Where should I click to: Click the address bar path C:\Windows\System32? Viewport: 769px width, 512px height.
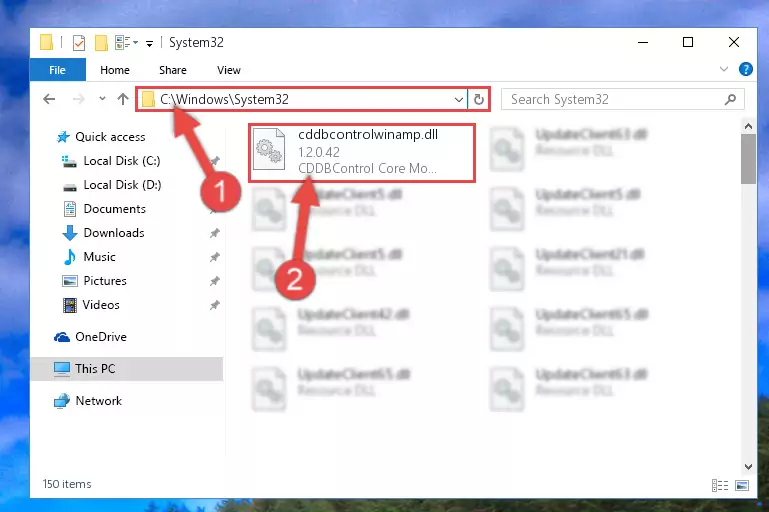click(x=224, y=100)
